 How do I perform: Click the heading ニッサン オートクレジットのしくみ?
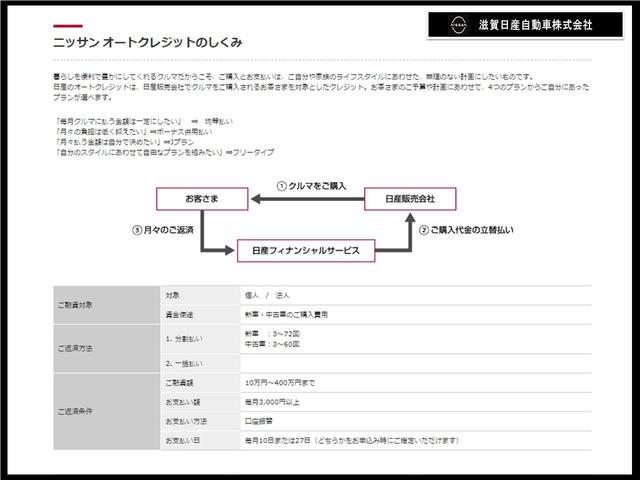tap(148, 42)
